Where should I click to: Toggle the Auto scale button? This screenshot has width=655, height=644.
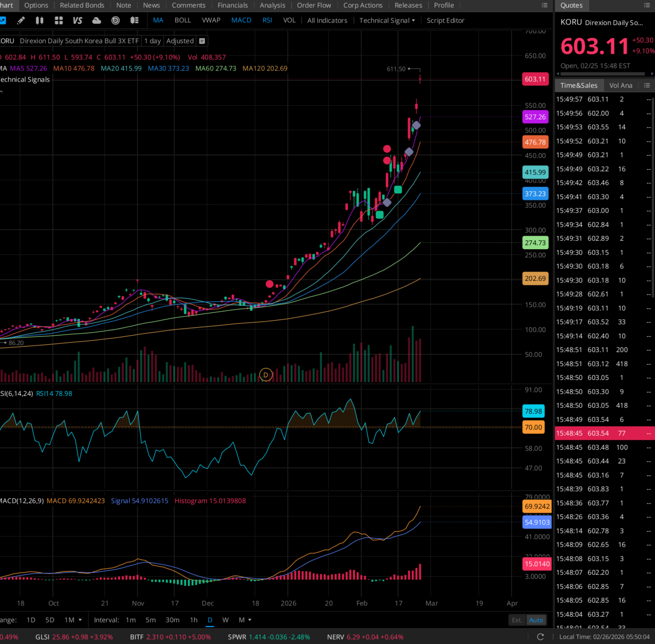tap(536, 620)
